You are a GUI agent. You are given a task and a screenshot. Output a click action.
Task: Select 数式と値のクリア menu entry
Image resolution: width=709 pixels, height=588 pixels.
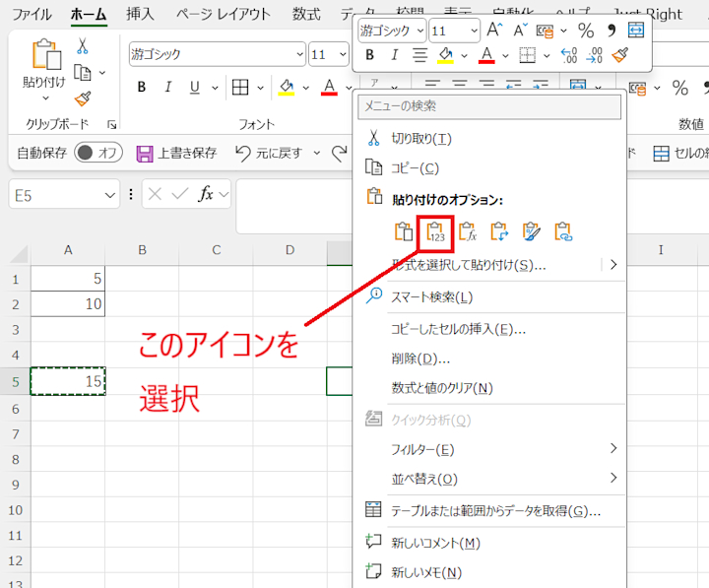489,388
